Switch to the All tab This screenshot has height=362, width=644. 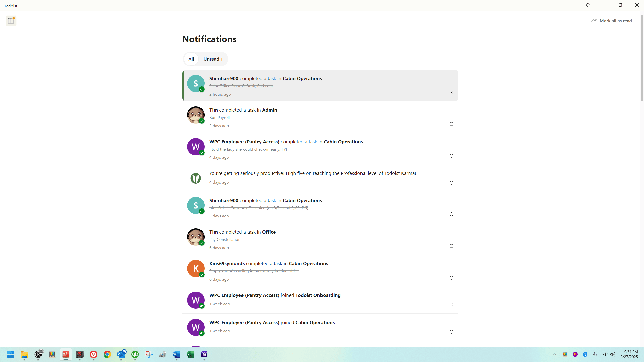(191, 59)
